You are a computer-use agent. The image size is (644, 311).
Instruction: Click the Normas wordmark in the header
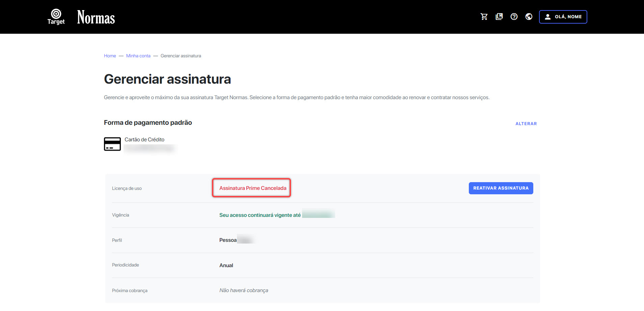coord(96,17)
